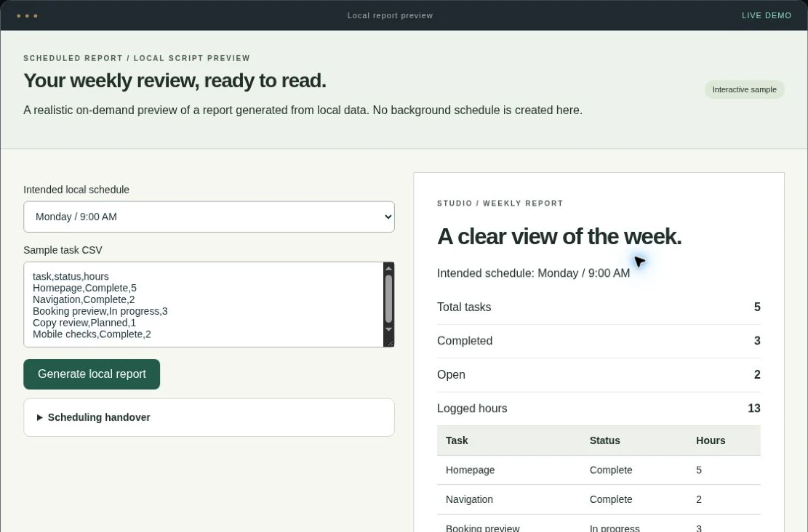Click the 'Intended local schedule' label

76,190
